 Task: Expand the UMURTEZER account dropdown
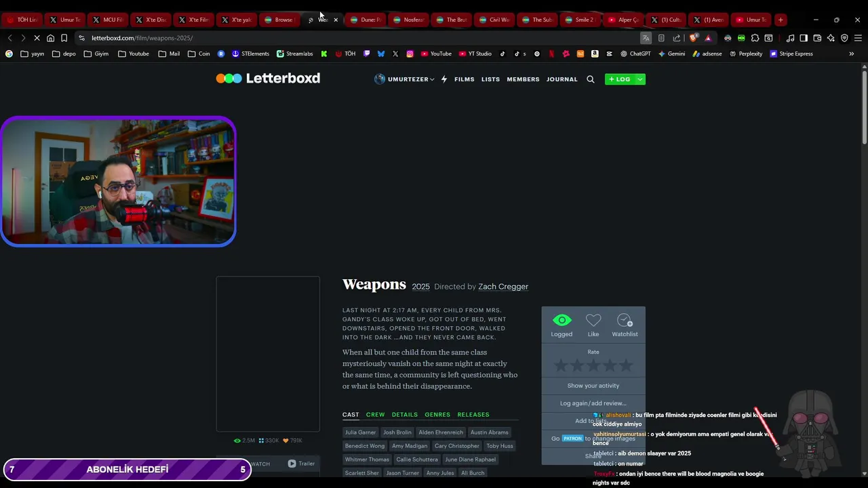pos(405,79)
